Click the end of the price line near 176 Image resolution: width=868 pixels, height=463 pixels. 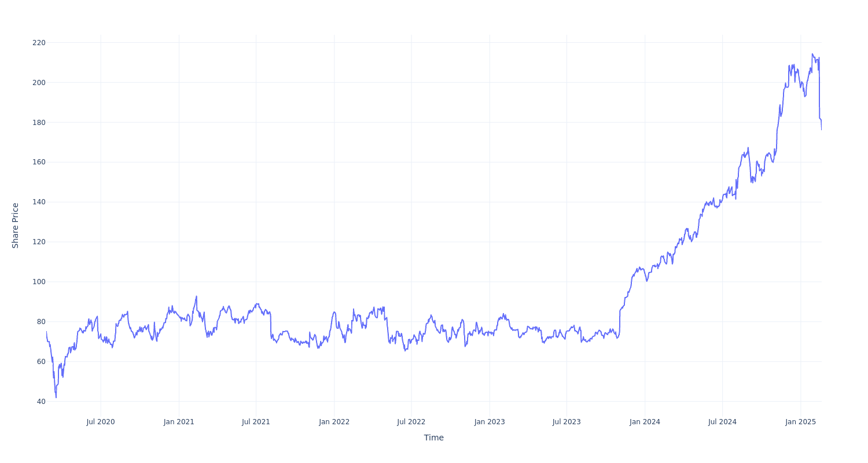(x=821, y=130)
